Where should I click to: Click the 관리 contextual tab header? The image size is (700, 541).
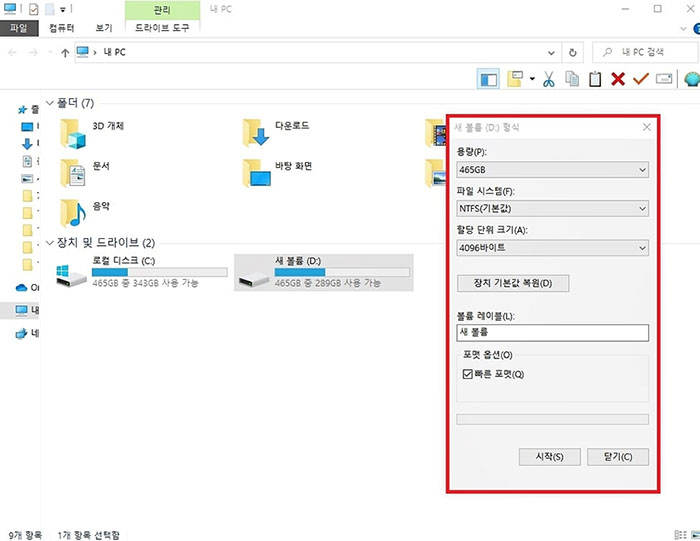click(x=162, y=10)
